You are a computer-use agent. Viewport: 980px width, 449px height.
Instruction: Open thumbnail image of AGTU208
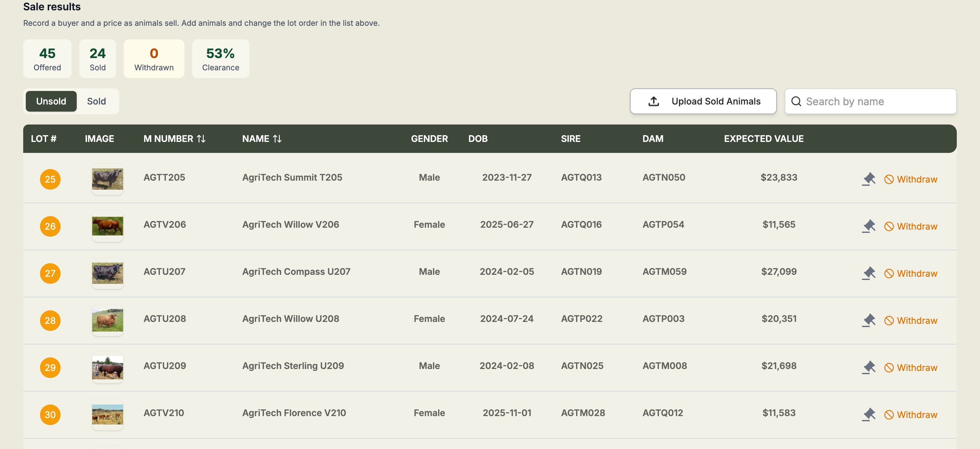click(x=108, y=320)
